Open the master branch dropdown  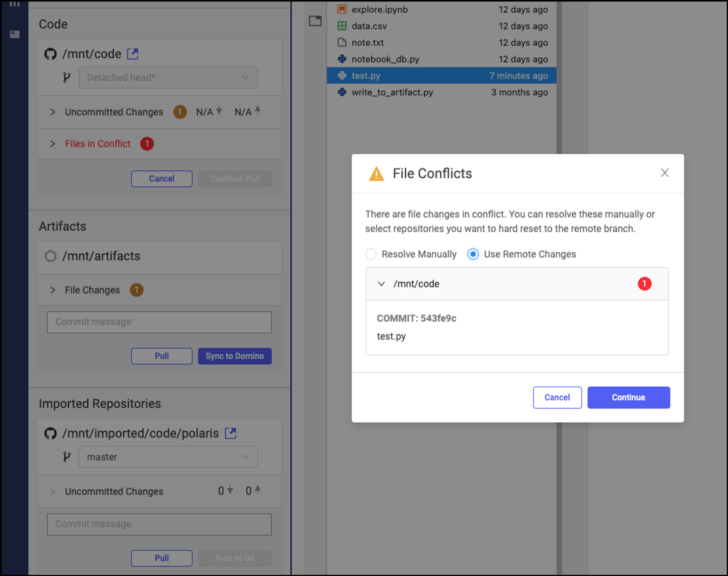[x=168, y=457]
